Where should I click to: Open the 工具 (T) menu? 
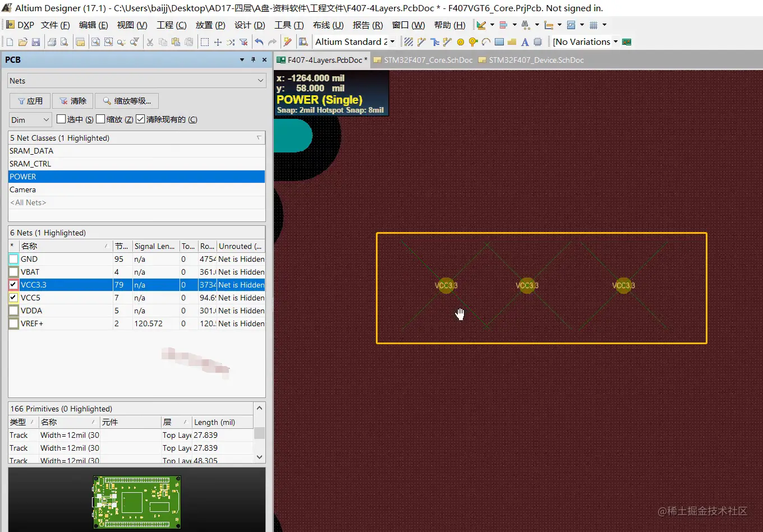tap(289, 25)
